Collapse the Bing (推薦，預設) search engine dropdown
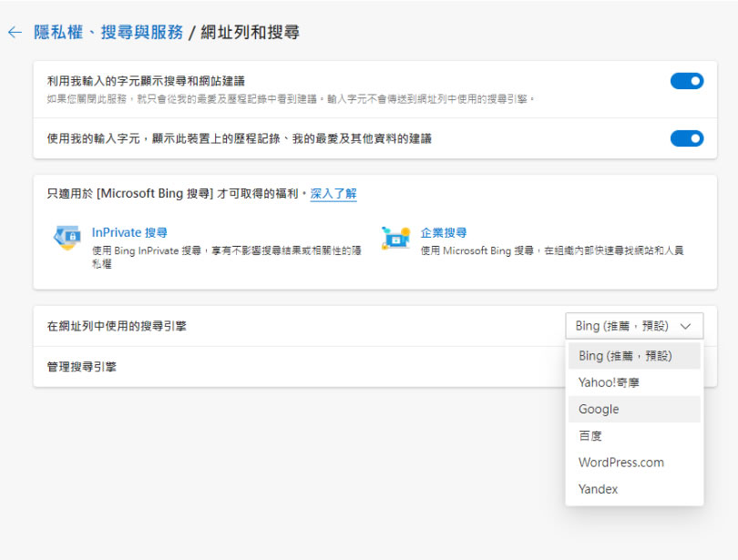This screenshot has width=738, height=560. 634,326
